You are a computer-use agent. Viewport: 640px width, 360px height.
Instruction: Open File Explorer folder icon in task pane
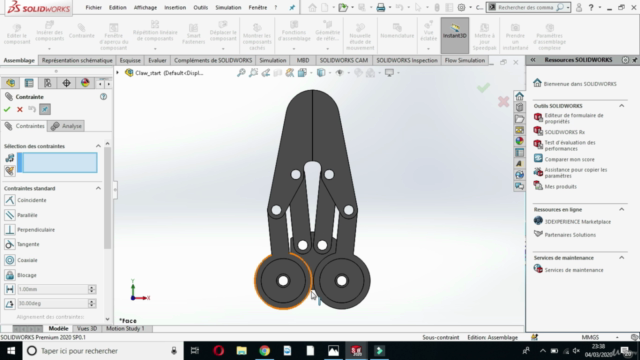[x=519, y=119]
